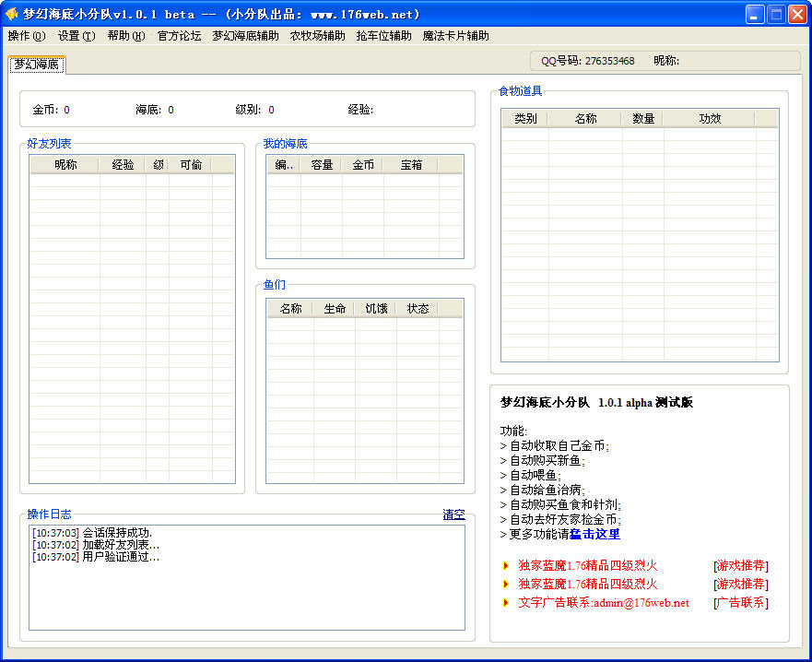Image resolution: width=812 pixels, height=662 pixels.
Task: Click the heading 梦幻海底小分队 1.0.1 alpha 测试版
Action: click(596, 403)
